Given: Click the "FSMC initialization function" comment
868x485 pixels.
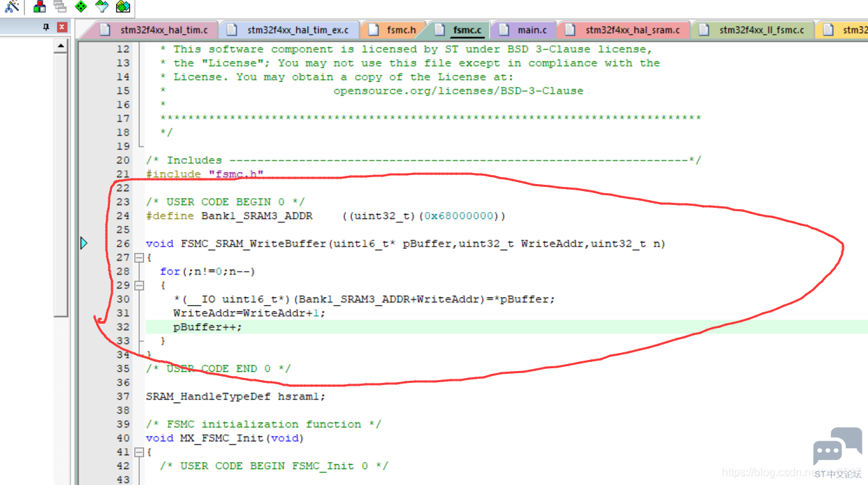Looking at the screenshot, I should coord(264,424).
